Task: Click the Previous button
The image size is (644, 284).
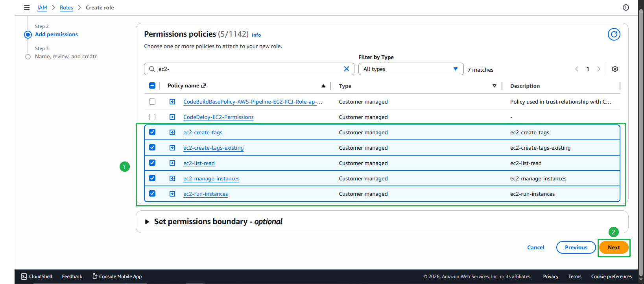Action: [x=576, y=247]
